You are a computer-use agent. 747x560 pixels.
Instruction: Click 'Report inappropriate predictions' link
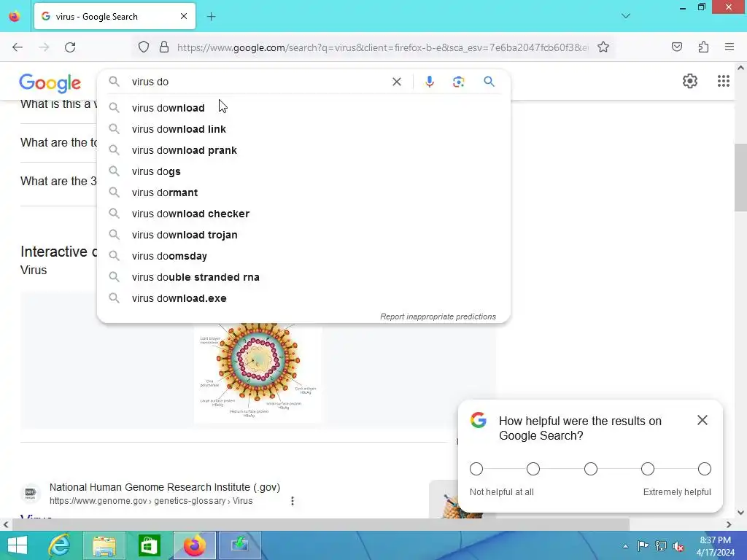tap(438, 316)
